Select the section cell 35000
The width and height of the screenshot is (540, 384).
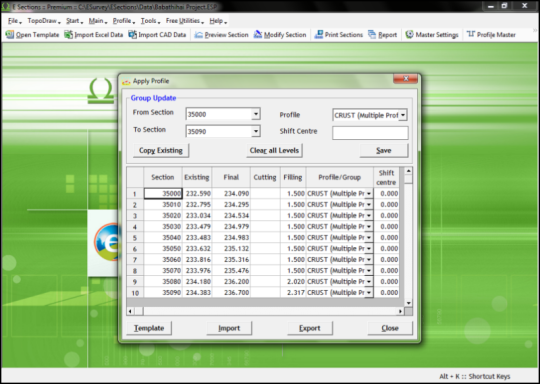click(x=163, y=194)
